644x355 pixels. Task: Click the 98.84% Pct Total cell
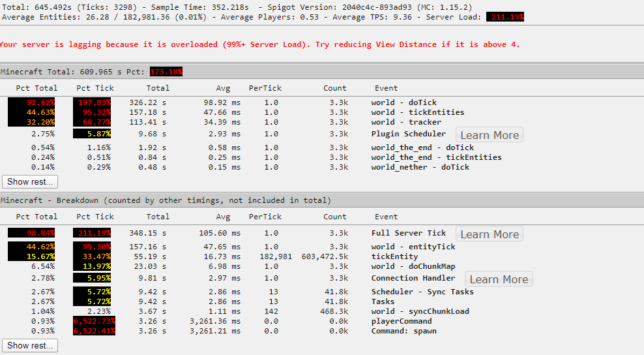pos(32,233)
